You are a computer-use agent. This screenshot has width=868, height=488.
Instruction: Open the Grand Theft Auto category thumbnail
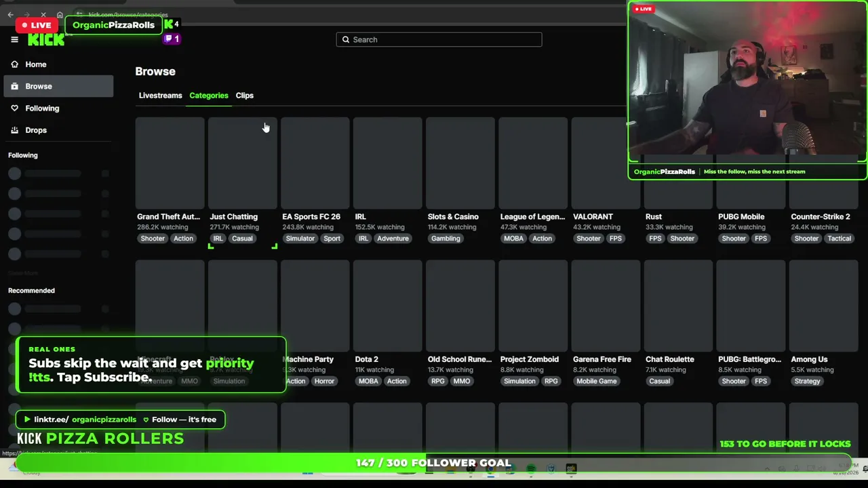point(170,163)
